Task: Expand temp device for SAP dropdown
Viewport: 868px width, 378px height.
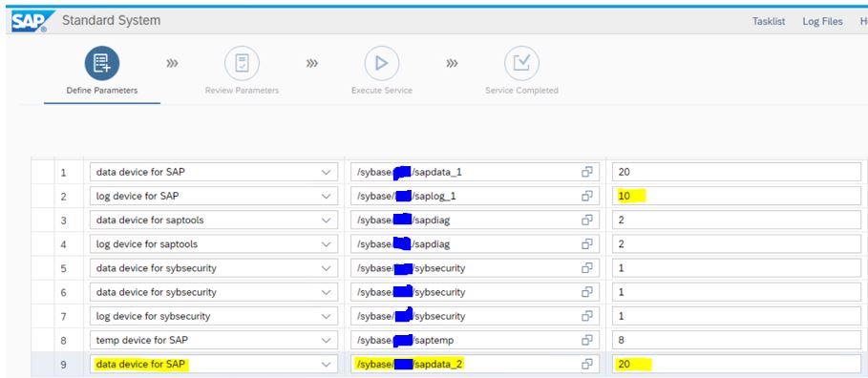Action: point(326,340)
